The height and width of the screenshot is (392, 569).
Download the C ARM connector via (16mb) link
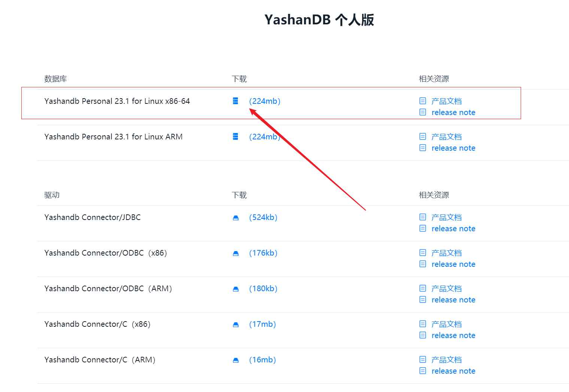(263, 360)
